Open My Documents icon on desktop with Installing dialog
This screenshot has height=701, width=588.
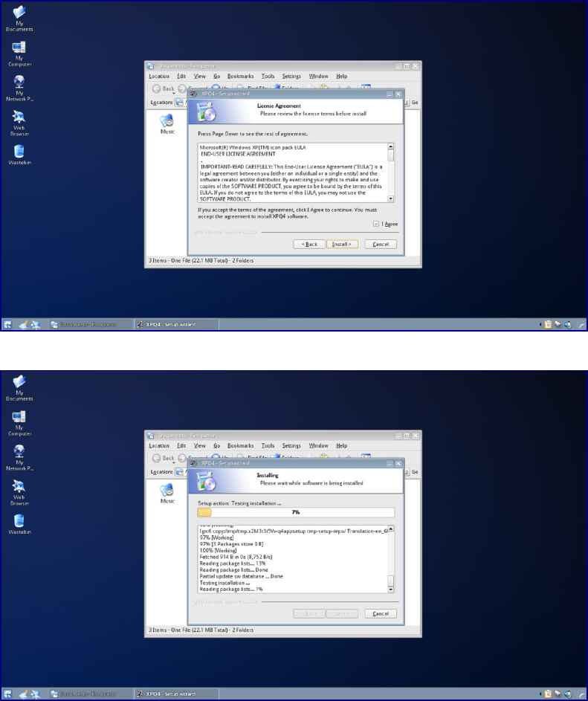(19, 387)
